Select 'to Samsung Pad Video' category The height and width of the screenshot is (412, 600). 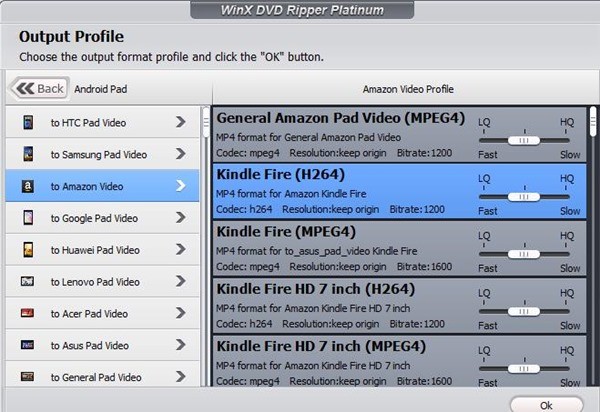103,154
